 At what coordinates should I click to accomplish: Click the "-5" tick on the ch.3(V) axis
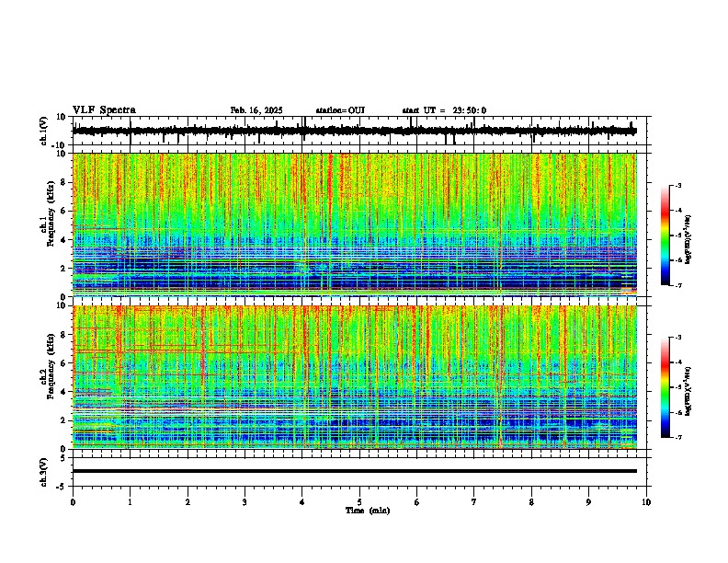62,487
